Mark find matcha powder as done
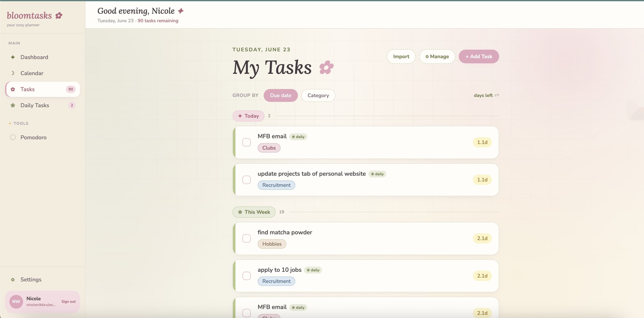 click(247, 238)
